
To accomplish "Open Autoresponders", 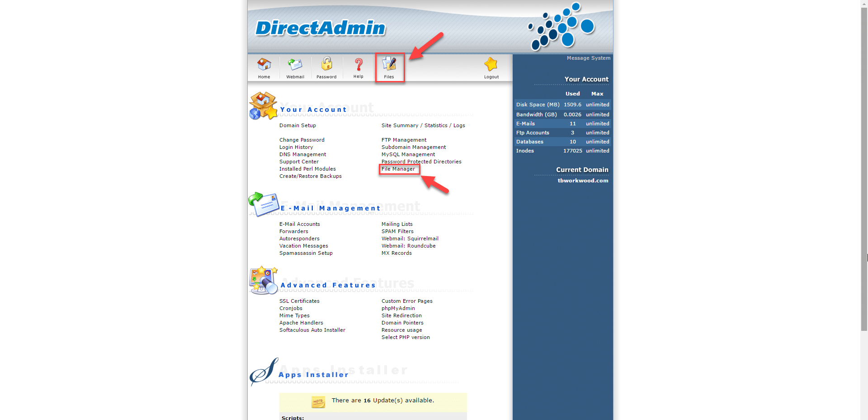I will click(299, 239).
